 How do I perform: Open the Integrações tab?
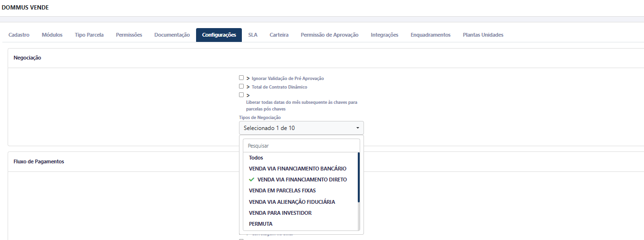tap(384, 35)
